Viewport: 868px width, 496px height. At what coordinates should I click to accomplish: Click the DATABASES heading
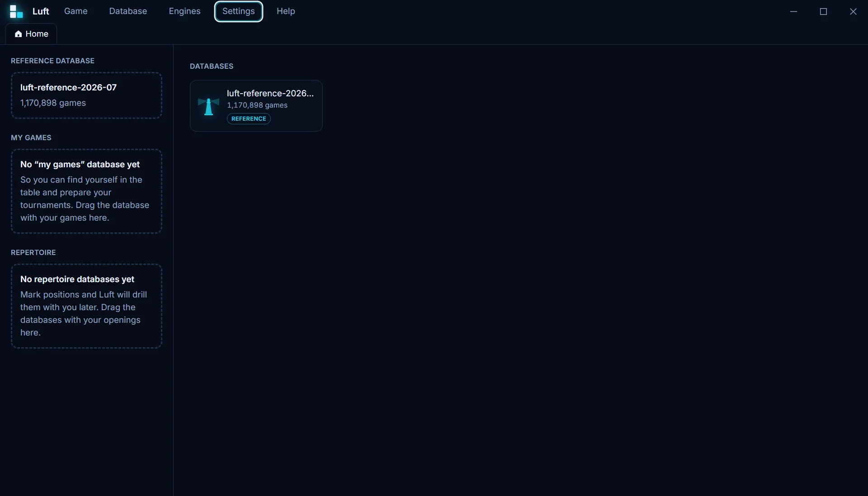pyautogui.click(x=212, y=66)
